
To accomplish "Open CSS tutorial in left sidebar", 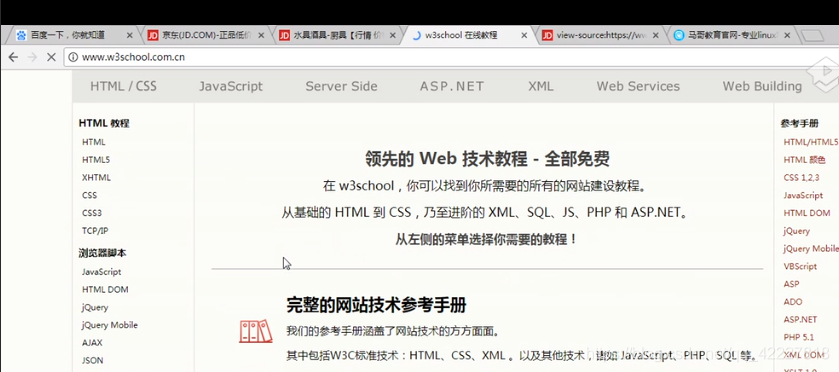I will pos(89,195).
